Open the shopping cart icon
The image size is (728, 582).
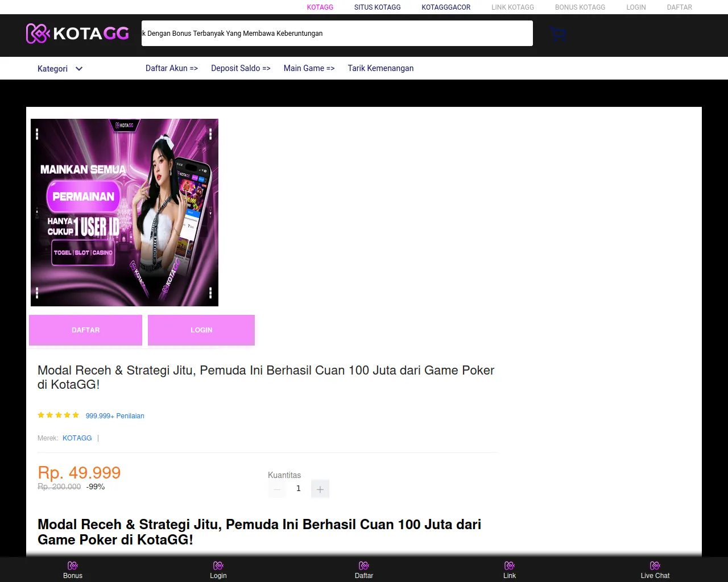point(559,34)
